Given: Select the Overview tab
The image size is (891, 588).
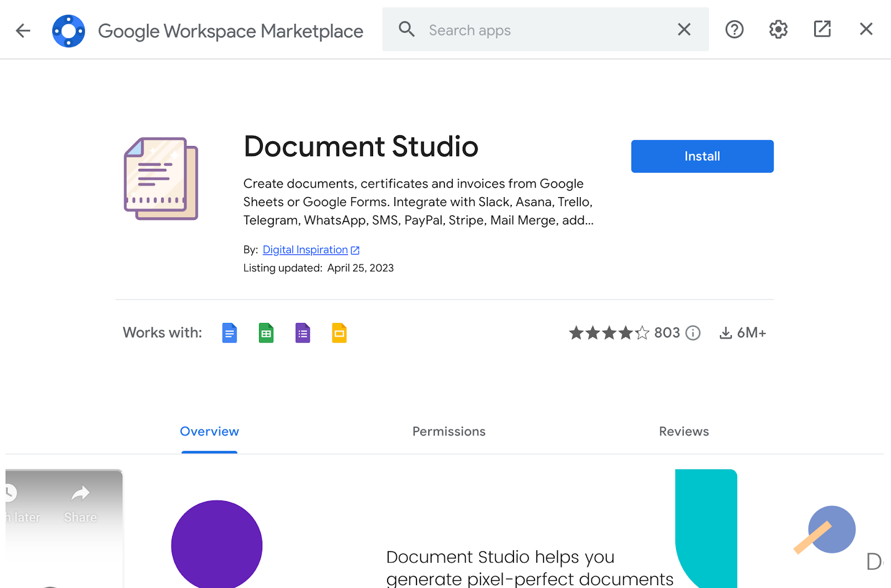Looking at the screenshot, I should tap(209, 432).
